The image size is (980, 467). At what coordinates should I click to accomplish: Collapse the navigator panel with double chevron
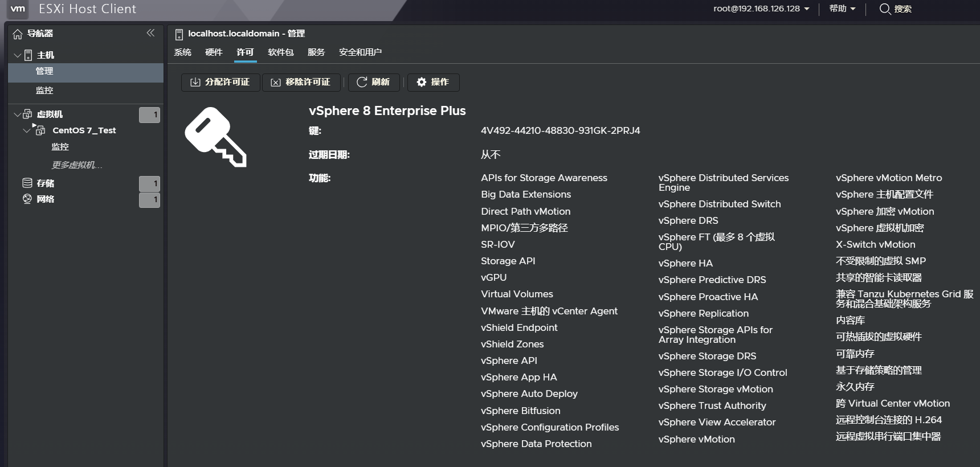coord(150,33)
